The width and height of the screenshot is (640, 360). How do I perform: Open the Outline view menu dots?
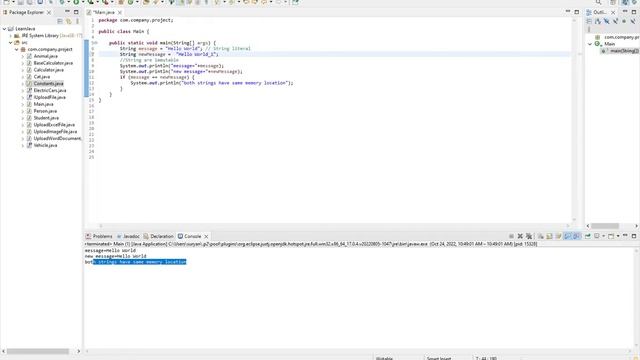[589, 29]
